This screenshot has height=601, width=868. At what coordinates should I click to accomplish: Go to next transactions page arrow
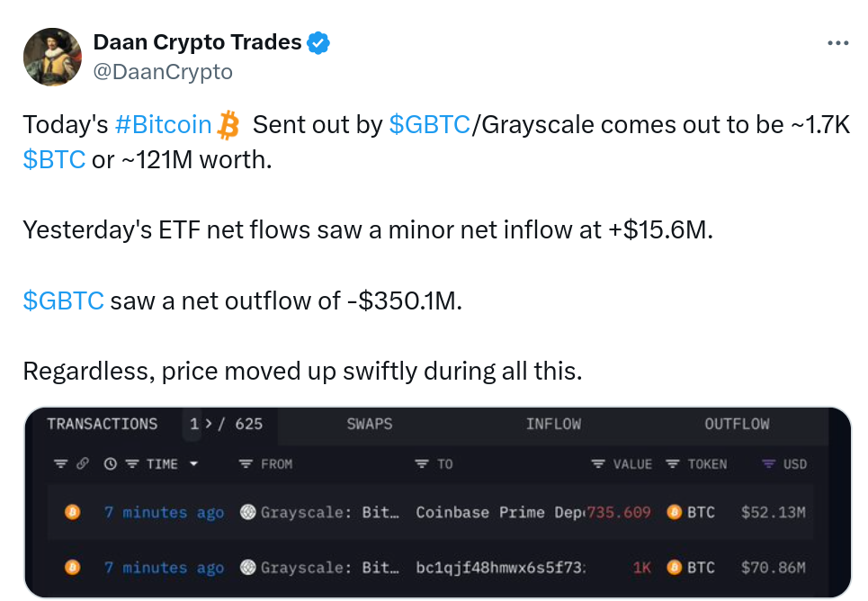coord(208,425)
